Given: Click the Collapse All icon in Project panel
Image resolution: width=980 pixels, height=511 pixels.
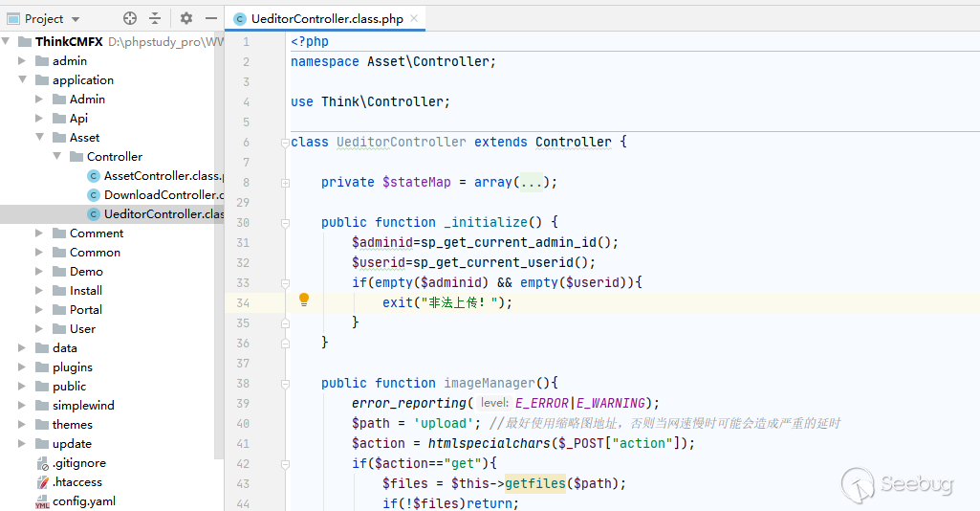Looking at the screenshot, I should tap(155, 18).
